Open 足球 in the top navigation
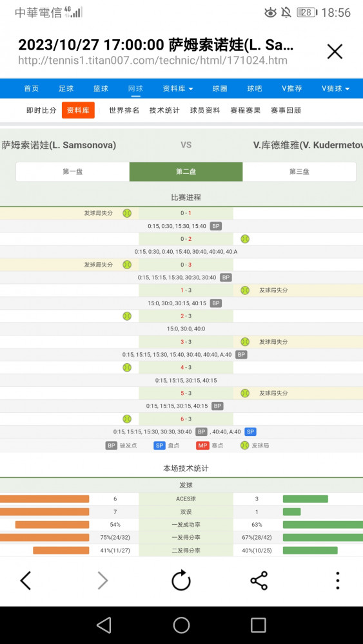 (x=66, y=88)
